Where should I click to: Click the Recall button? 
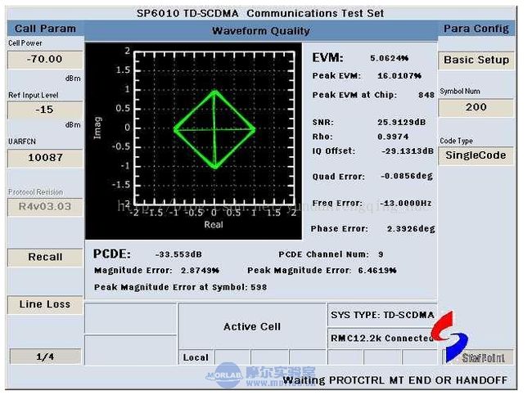point(45,258)
